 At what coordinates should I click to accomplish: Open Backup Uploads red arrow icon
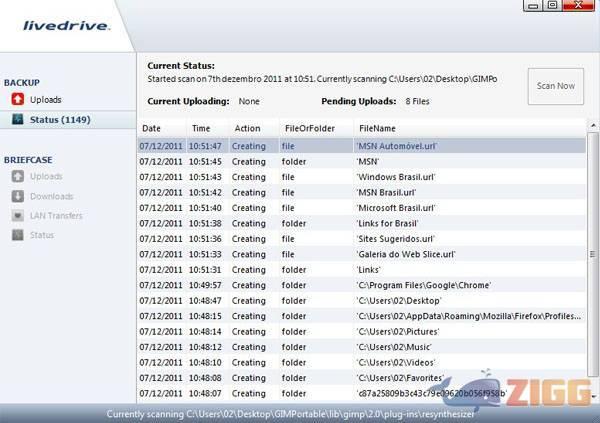(18, 99)
